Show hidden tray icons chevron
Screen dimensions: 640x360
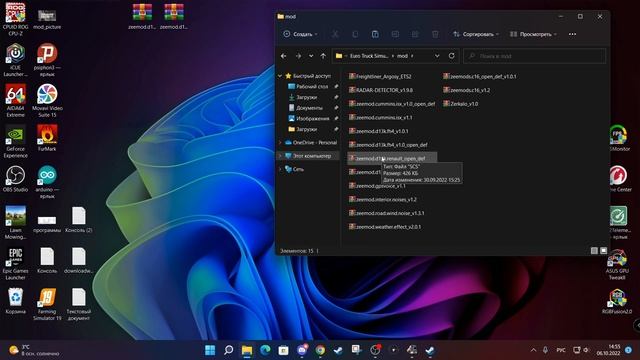point(533,350)
